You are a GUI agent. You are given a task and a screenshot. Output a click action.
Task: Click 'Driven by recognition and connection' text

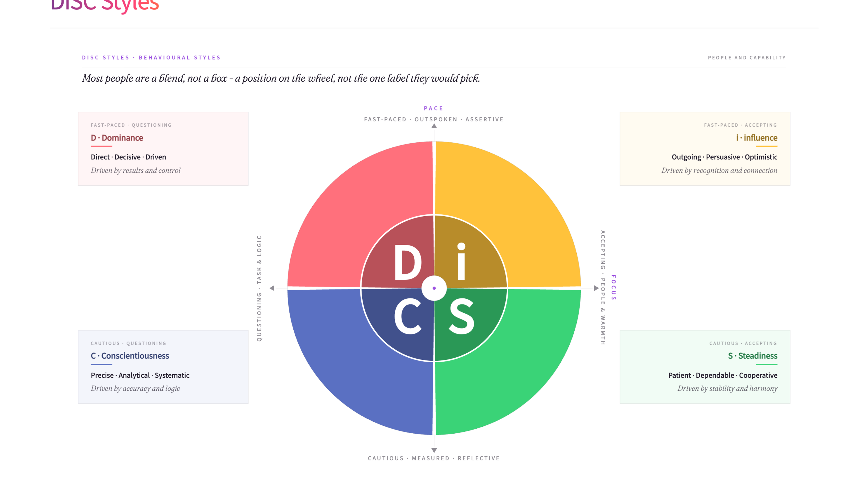tap(719, 170)
